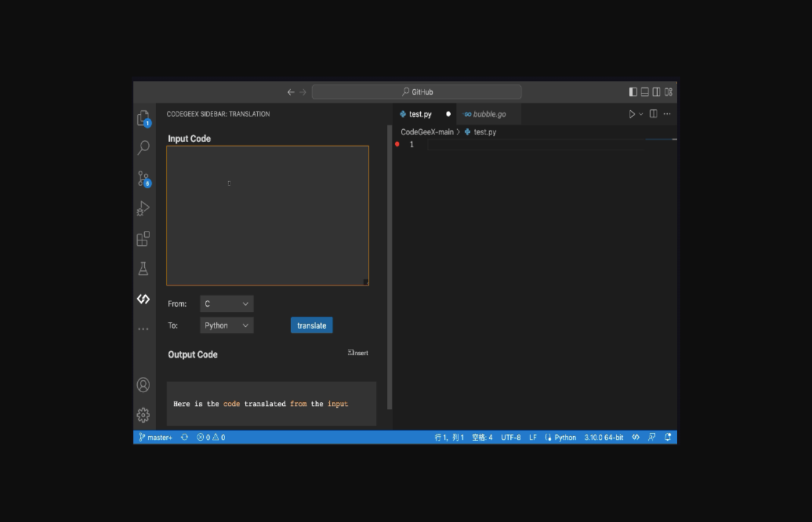Open Source Control view with badge
Screen dimensions: 812x522
144,178
